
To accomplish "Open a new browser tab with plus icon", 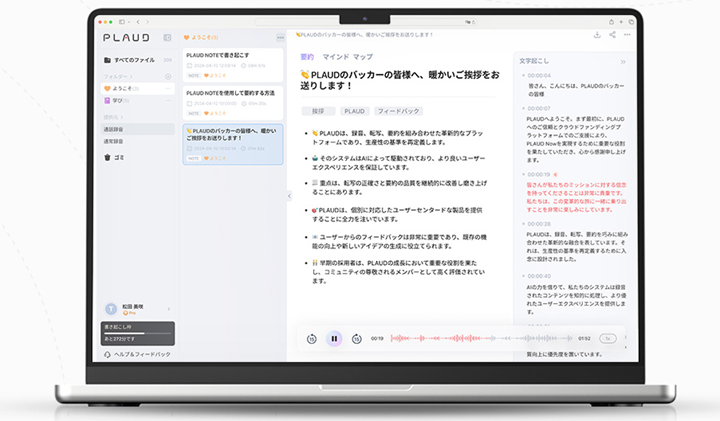I will (621, 22).
